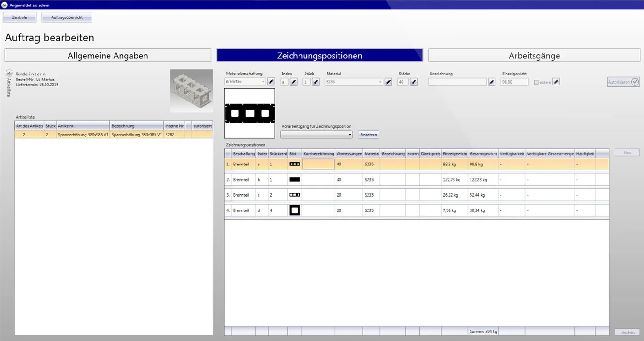Click the Einzelgewicht field showing 98,80
This screenshot has height=341, width=644.
click(x=514, y=82)
